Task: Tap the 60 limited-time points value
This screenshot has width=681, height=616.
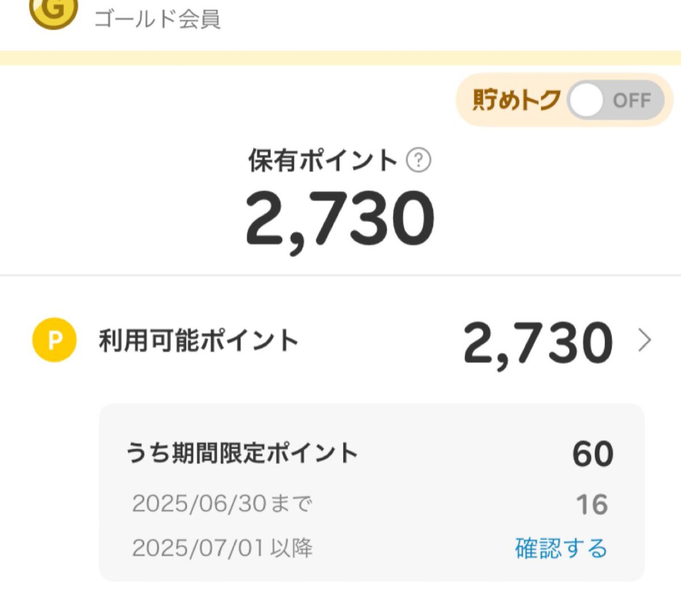Action: click(592, 454)
